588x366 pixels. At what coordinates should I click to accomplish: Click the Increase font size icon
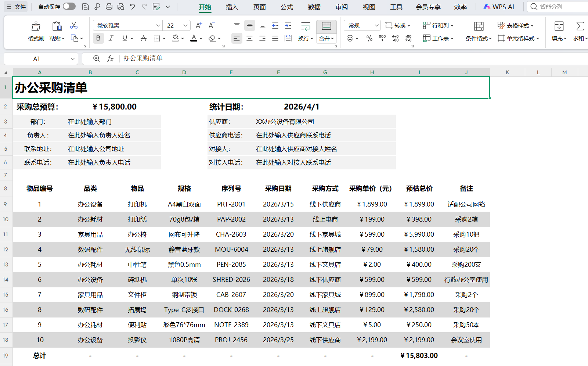(x=199, y=25)
